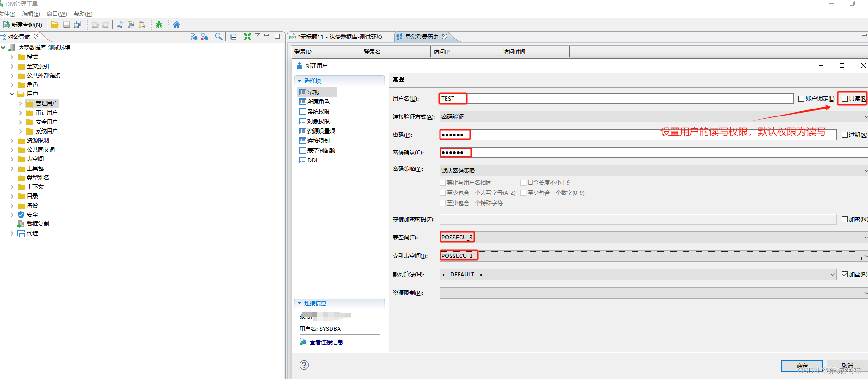Screen dimensions: 868x379
Task: Click the search magnifier in object navigator
Action: coord(219,37)
